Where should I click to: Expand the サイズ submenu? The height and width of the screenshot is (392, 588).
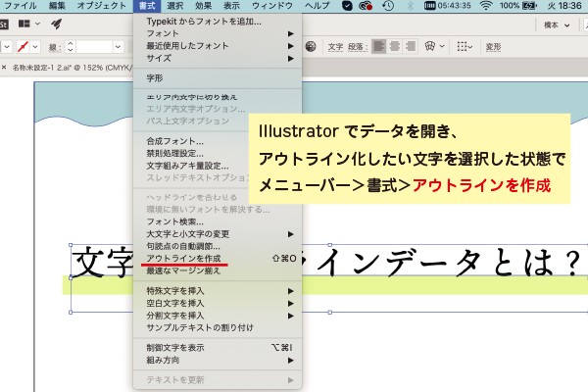tap(218, 58)
